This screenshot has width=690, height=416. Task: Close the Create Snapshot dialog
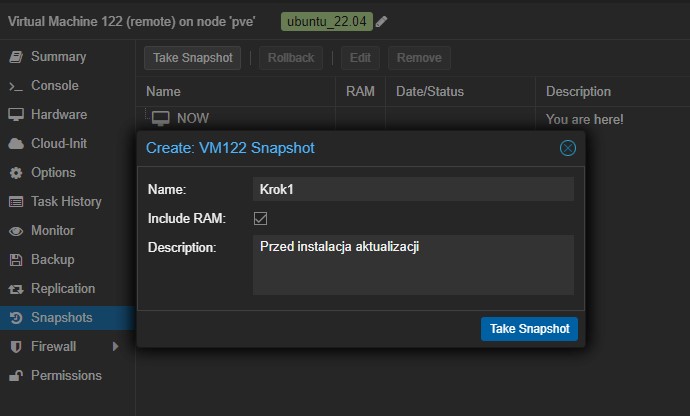click(x=567, y=148)
